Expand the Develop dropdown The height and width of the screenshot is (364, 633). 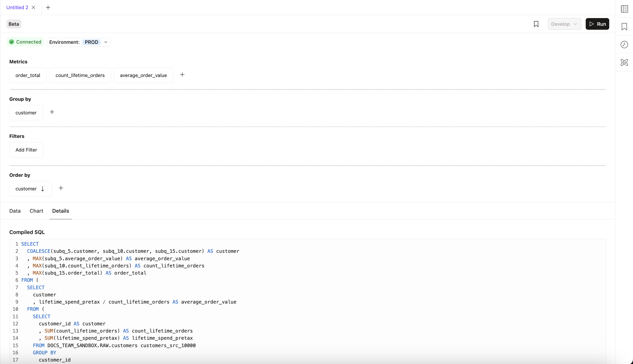pyautogui.click(x=564, y=24)
